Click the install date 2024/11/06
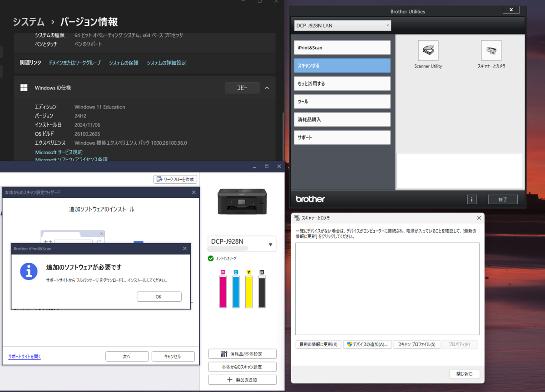Screen dimensions: 545x392 tap(87, 125)
